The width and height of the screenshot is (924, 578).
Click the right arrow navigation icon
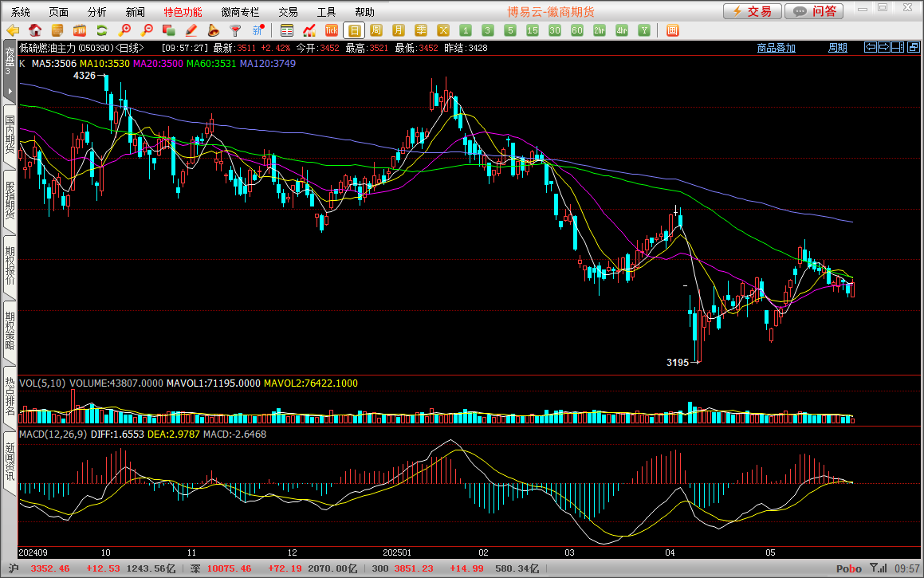click(883, 47)
